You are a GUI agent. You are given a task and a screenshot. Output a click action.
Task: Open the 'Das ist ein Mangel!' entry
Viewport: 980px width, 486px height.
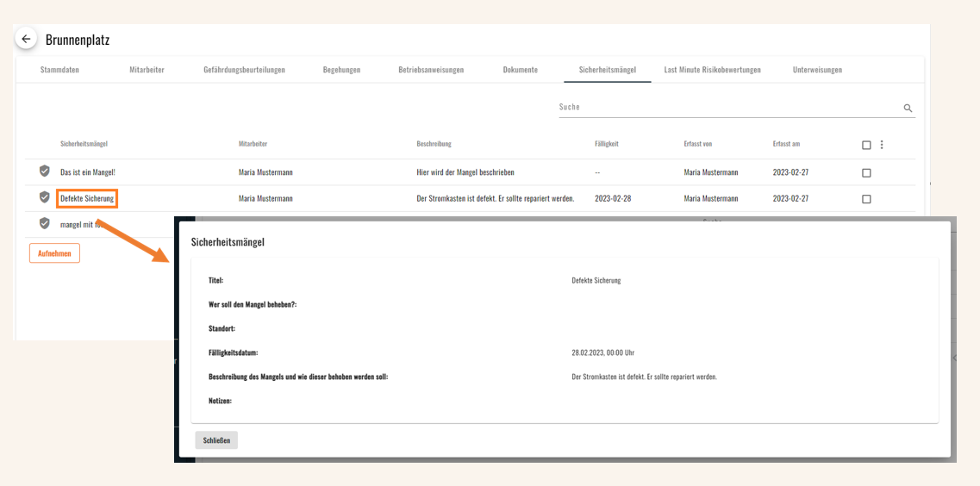pyautogui.click(x=88, y=172)
